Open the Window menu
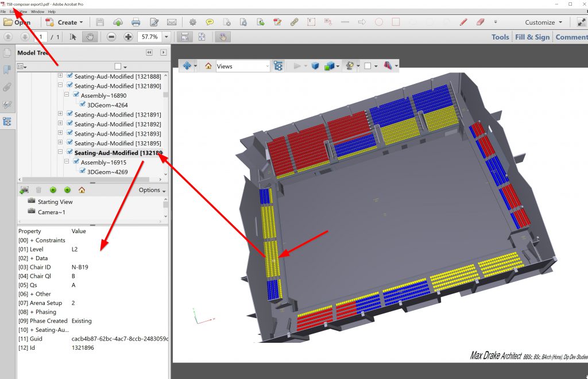Screen dimensions: 588x379 coord(37,11)
